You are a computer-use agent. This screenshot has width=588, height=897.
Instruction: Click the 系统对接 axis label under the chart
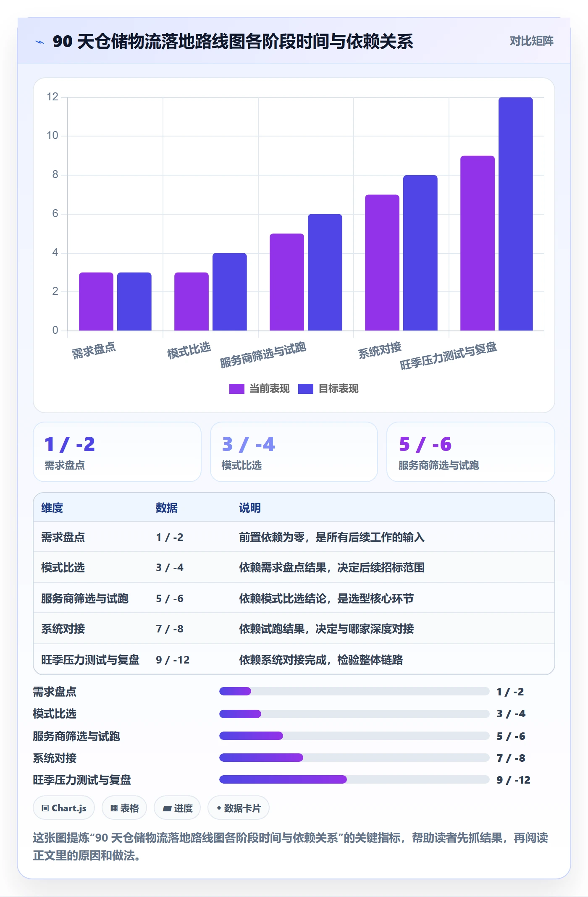coord(380,350)
